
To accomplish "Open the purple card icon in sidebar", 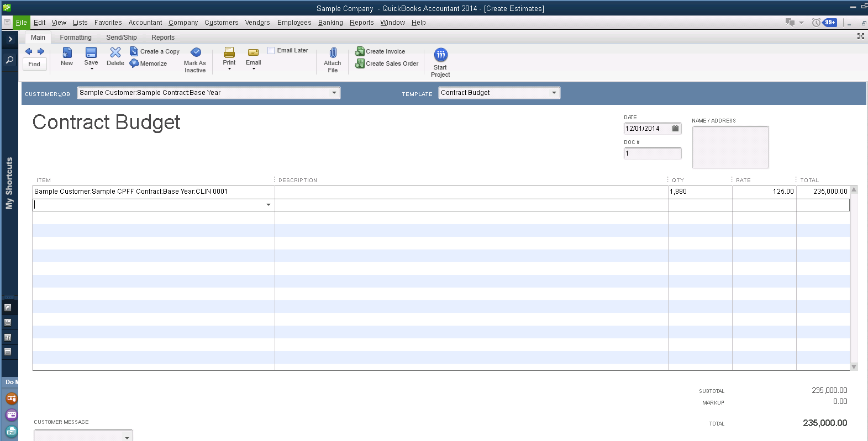I will click(x=11, y=415).
